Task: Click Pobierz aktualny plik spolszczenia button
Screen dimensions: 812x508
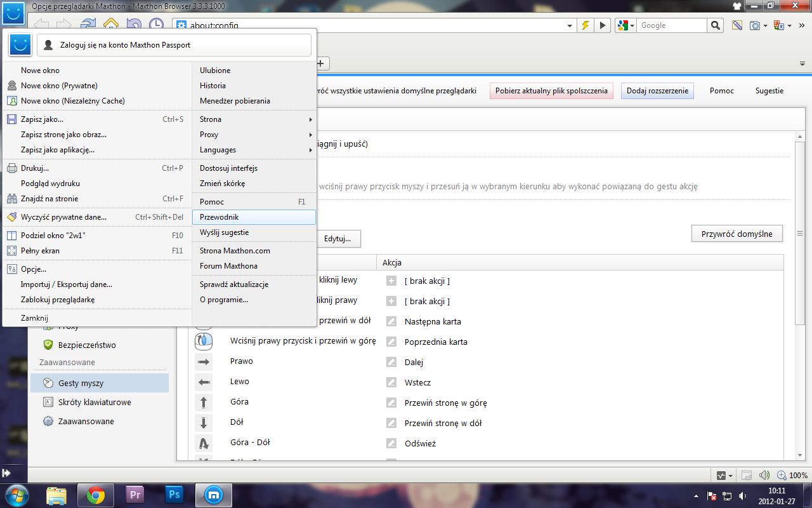Action: [x=551, y=91]
